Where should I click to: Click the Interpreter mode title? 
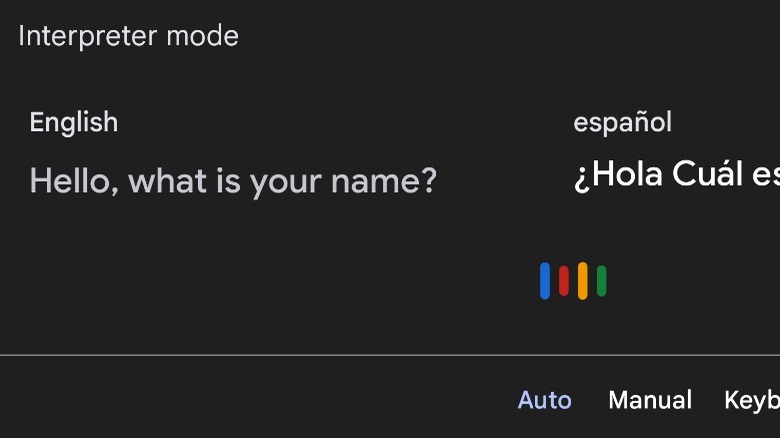129,37
